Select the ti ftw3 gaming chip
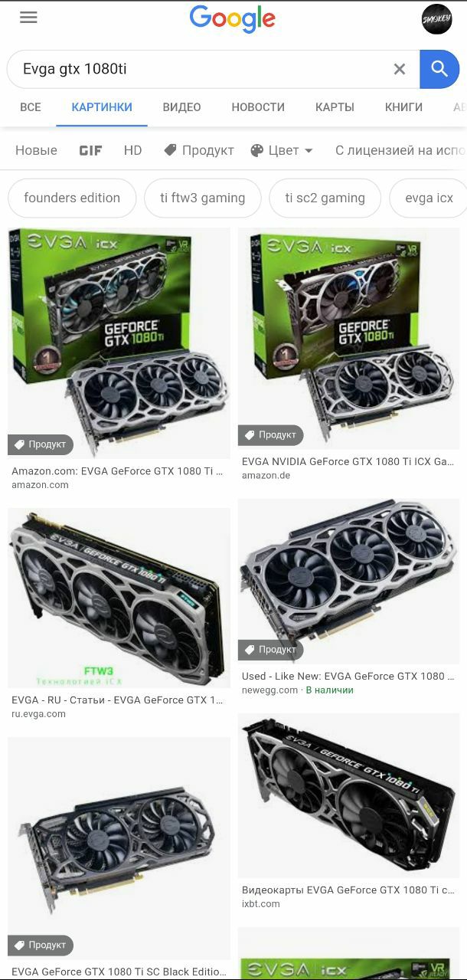 [x=203, y=198]
